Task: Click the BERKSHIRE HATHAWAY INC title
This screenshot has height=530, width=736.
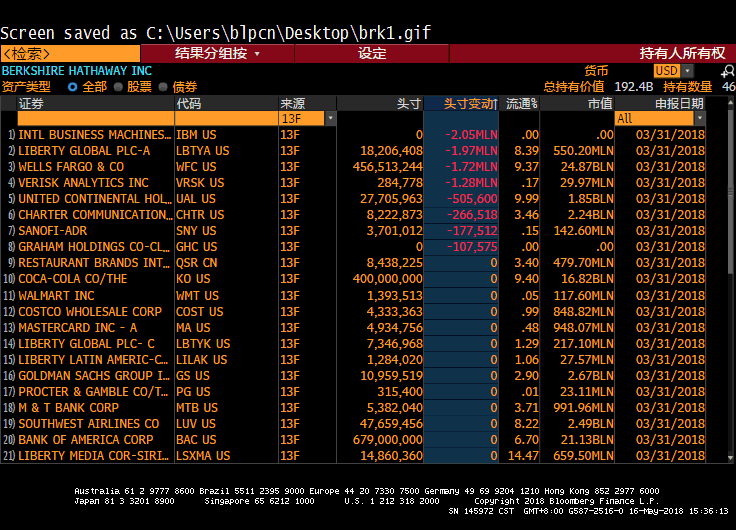Action: [x=77, y=71]
